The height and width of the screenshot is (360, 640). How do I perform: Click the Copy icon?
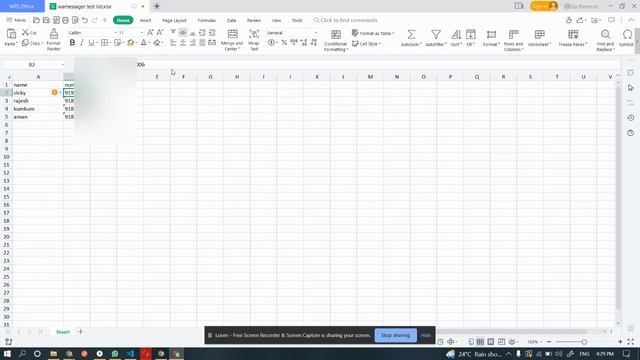pos(25,43)
